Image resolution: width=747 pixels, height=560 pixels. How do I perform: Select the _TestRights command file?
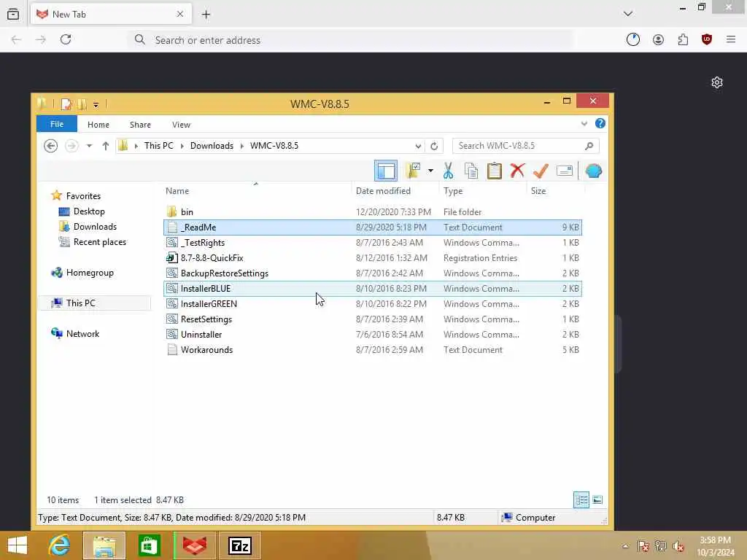373,242
